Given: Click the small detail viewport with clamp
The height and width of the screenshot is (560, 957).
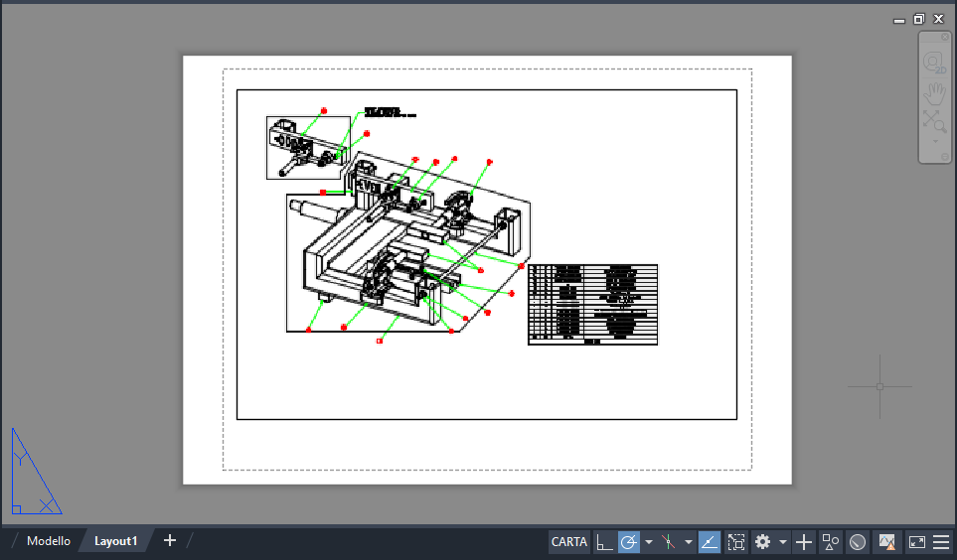Looking at the screenshot, I should pos(308,148).
